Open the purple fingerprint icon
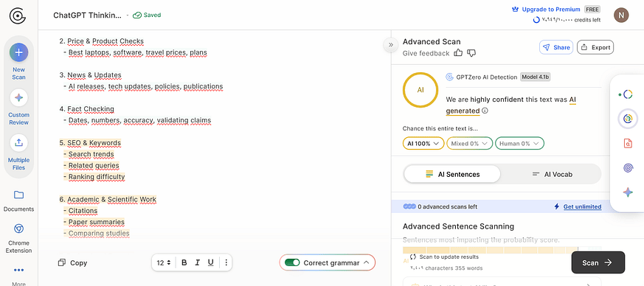 [x=628, y=167]
